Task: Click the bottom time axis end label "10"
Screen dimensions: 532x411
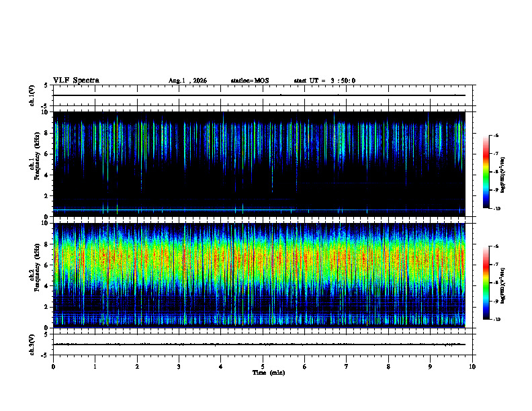Action: point(472,367)
